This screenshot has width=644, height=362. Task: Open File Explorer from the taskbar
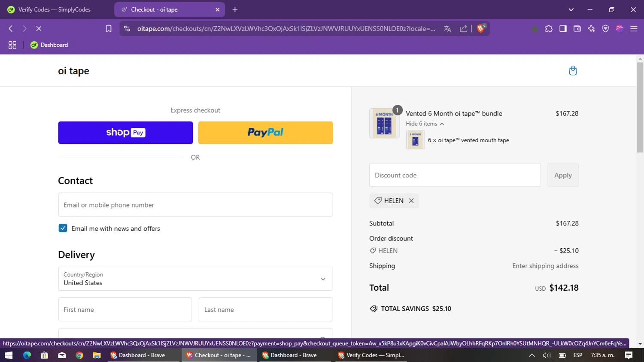click(x=97, y=355)
